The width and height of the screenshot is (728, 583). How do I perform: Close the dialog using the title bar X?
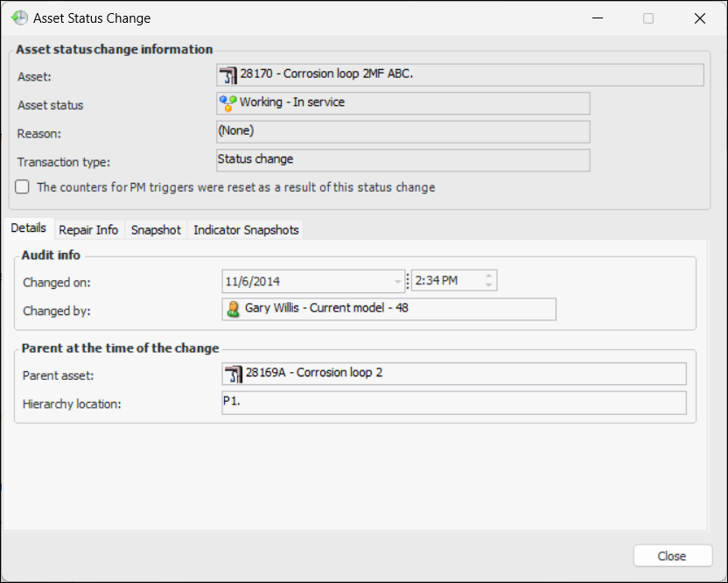(x=700, y=18)
